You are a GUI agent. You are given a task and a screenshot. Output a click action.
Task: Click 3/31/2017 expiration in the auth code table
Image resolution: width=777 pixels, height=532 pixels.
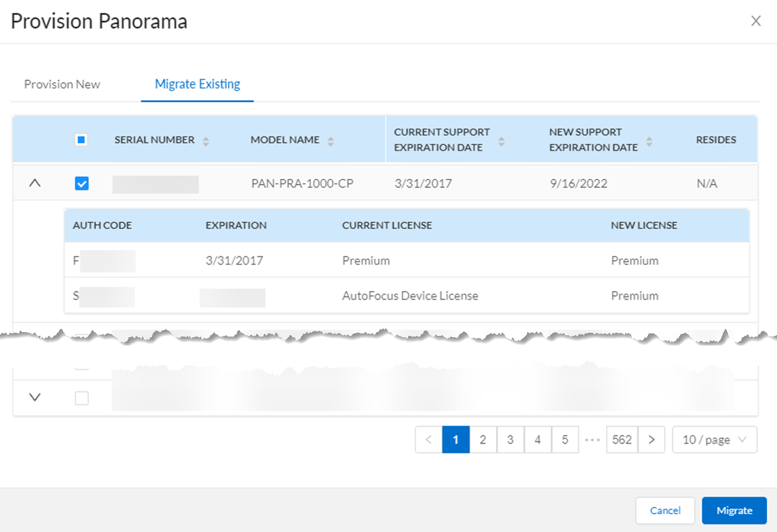[x=234, y=261]
